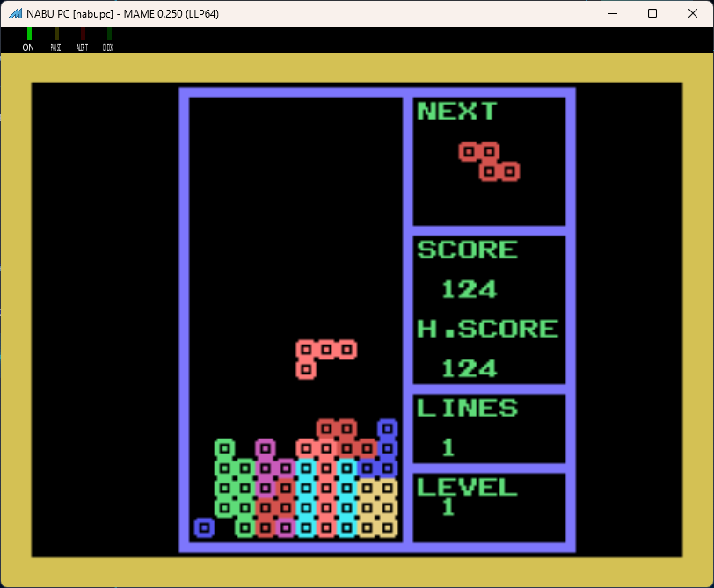Click the value 1 under LINES
Viewport: 714px width, 588px height.
tap(448, 447)
